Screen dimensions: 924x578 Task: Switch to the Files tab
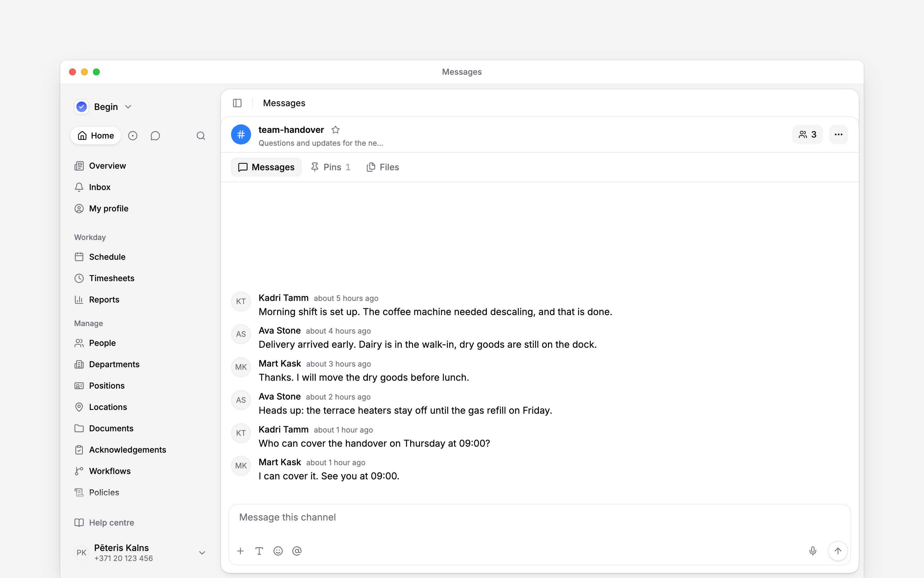point(383,167)
